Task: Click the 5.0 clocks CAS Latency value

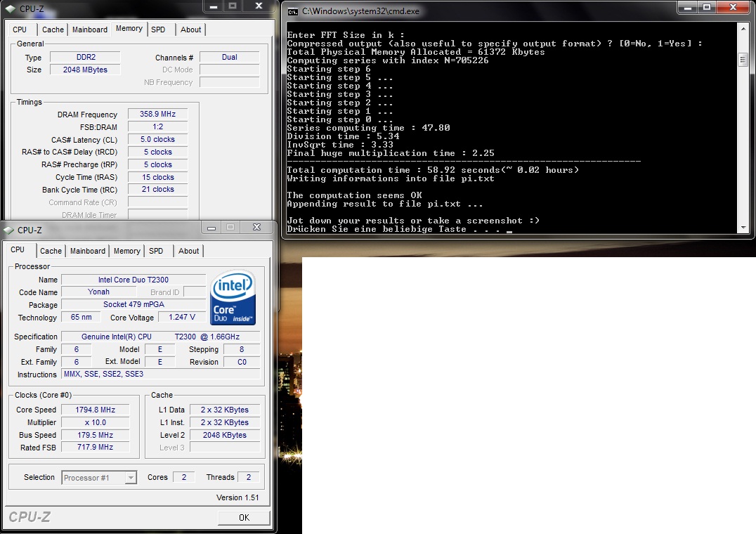Action: [157, 139]
